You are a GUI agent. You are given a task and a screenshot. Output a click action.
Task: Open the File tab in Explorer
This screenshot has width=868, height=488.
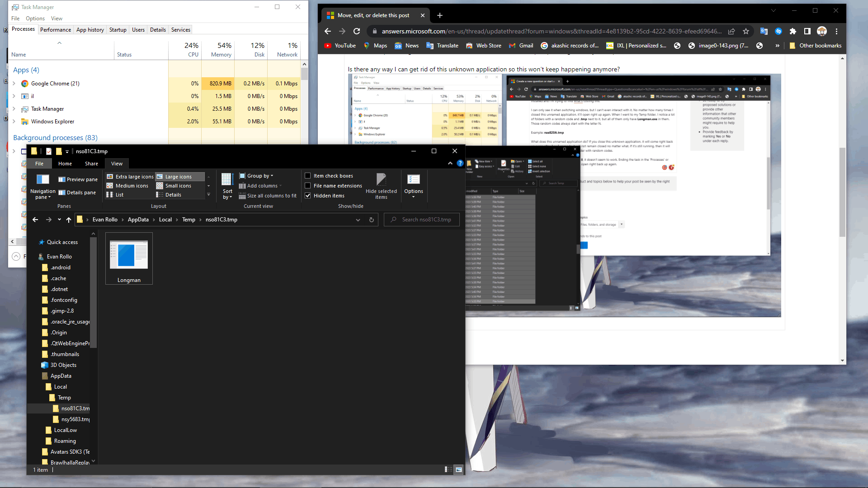tap(39, 164)
